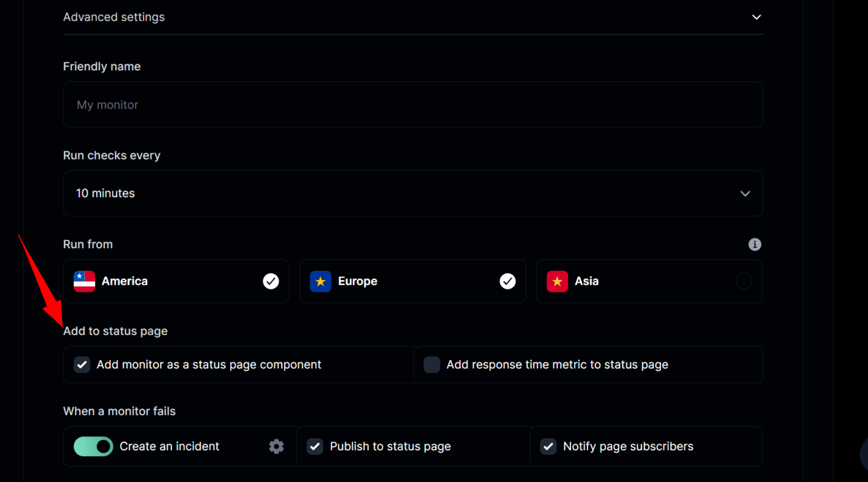Uncheck Notify page subscribers
This screenshot has width=868, height=482.
click(548, 446)
